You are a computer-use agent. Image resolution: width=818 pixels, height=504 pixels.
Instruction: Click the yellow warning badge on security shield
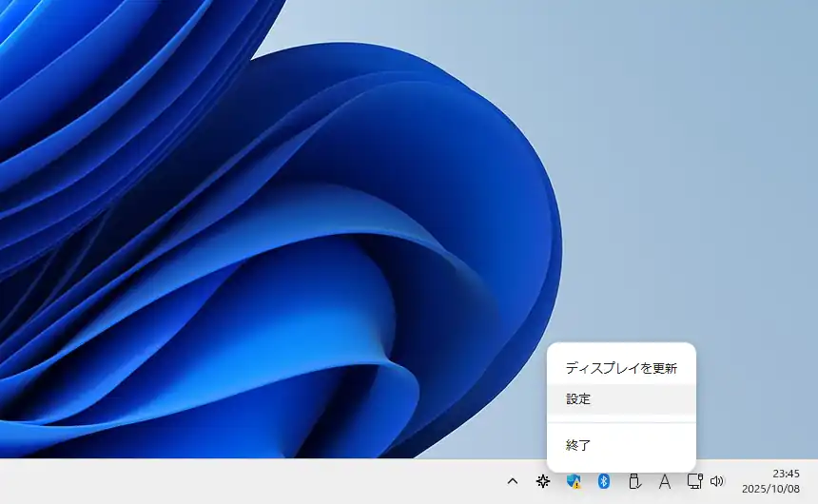click(577, 486)
